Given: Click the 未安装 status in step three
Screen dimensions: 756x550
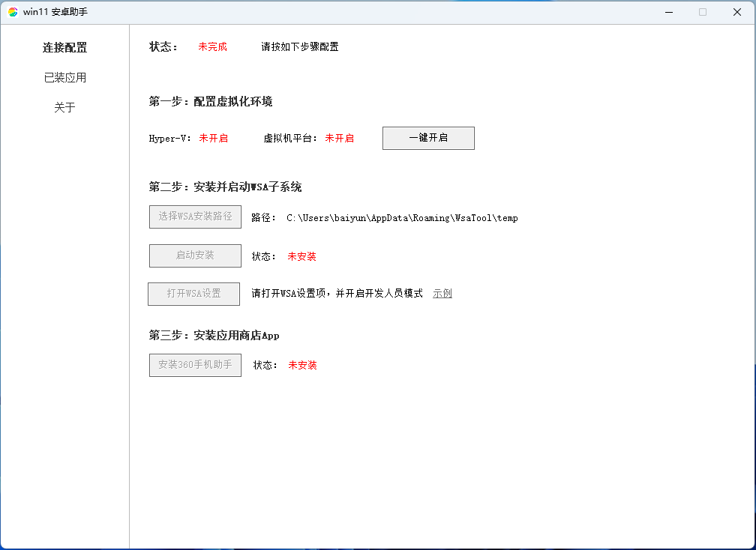Looking at the screenshot, I should [x=301, y=365].
